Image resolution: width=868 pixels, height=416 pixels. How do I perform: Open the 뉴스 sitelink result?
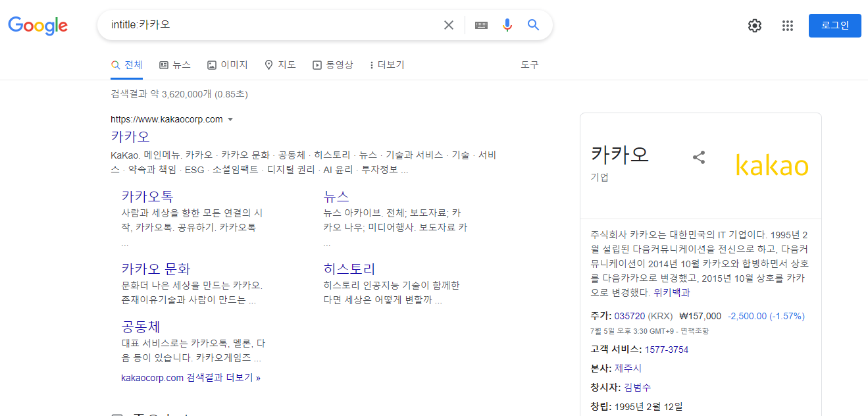(336, 195)
